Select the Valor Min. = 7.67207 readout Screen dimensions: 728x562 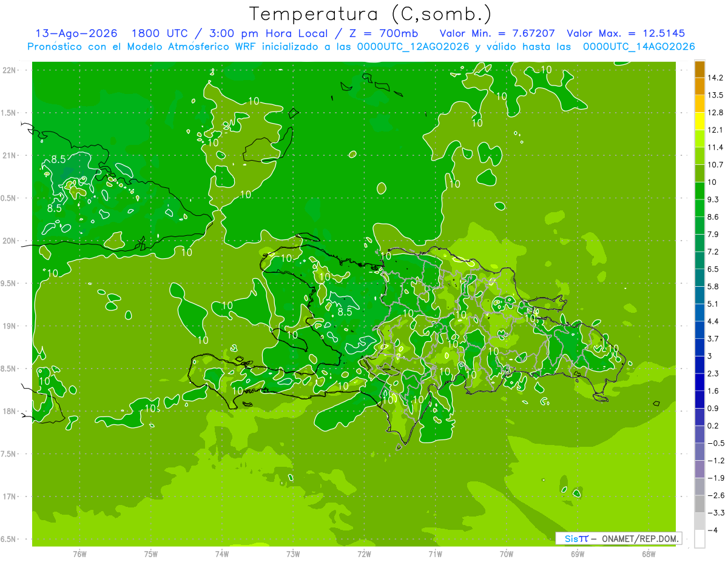point(497,33)
